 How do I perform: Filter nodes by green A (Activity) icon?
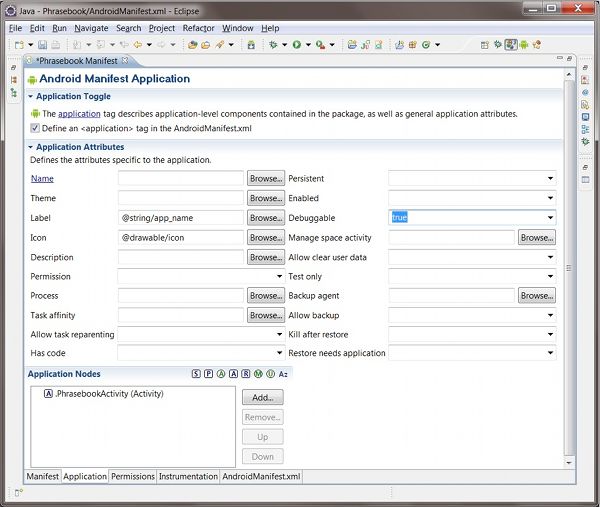(221, 374)
